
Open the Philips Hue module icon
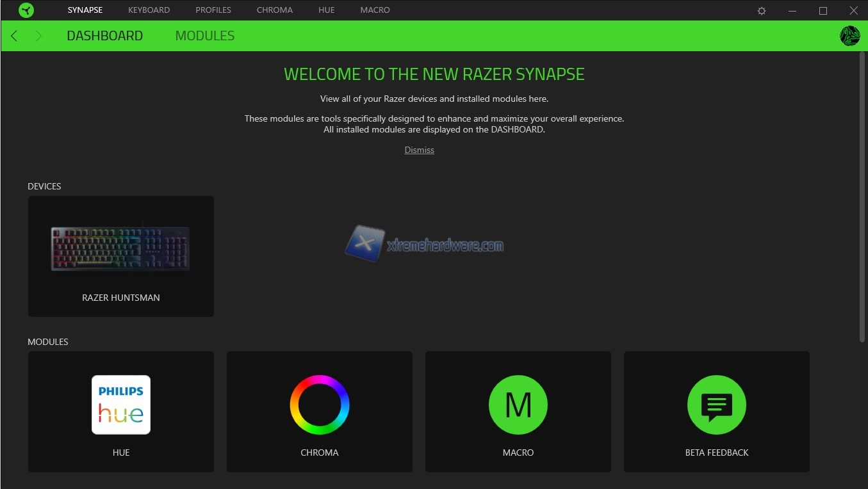[x=121, y=405]
